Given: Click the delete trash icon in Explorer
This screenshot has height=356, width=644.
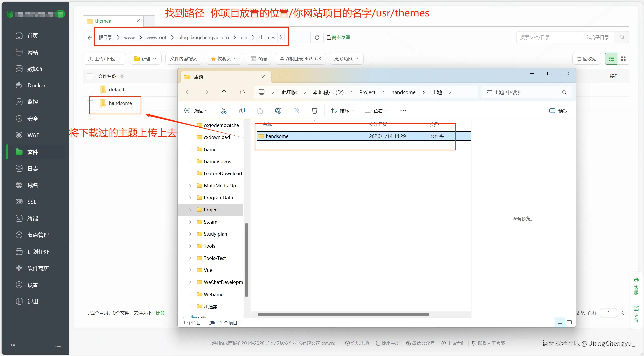Looking at the screenshot, I should [x=314, y=111].
